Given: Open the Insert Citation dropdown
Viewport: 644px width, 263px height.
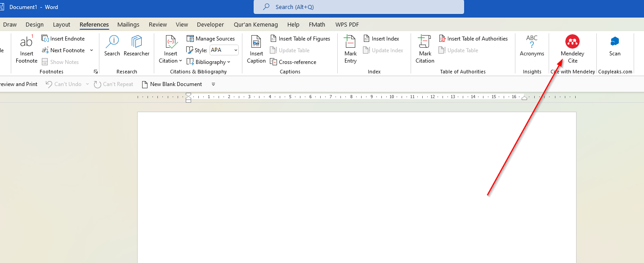Looking at the screenshot, I should coord(170,50).
